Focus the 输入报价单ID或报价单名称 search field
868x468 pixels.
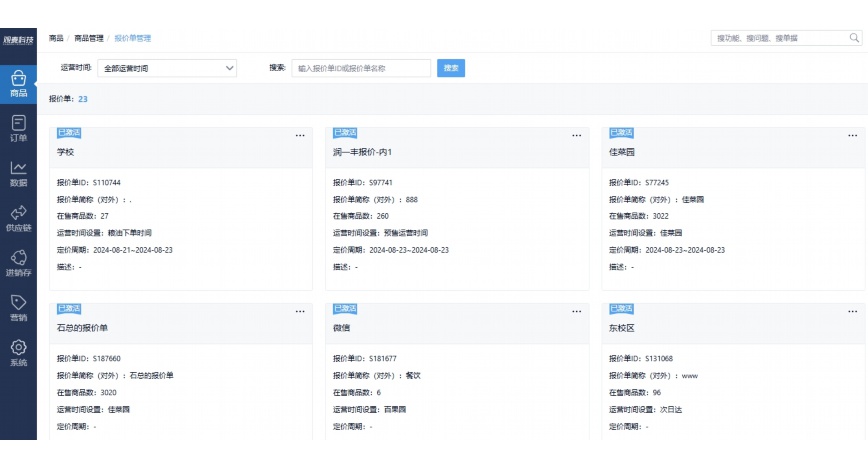pos(361,68)
